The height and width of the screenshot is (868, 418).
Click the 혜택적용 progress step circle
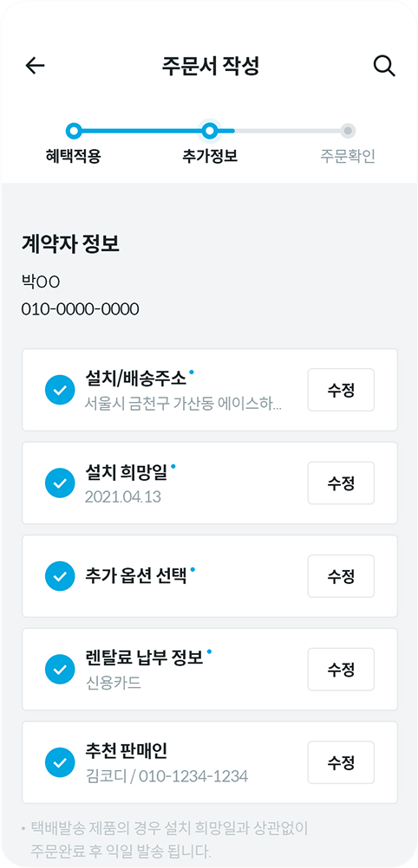pos(74,131)
